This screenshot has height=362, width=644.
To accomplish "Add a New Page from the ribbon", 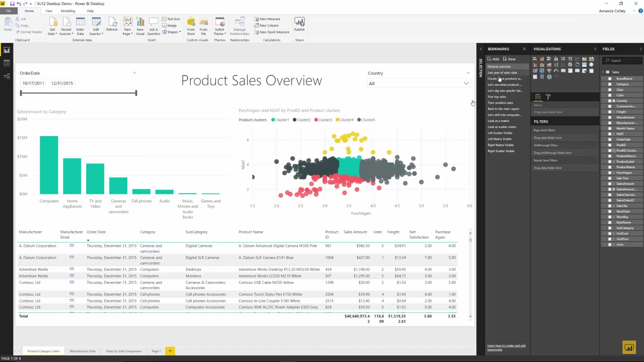I will 127,26.
